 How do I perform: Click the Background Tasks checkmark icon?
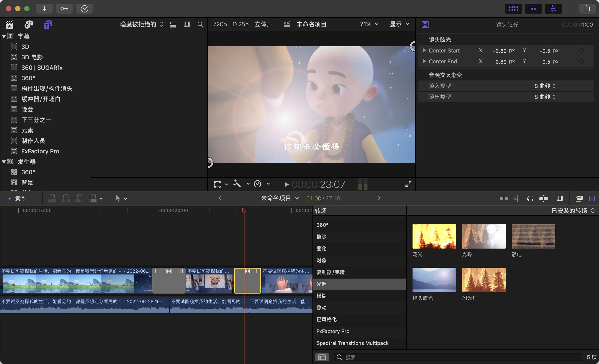tap(85, 8)
